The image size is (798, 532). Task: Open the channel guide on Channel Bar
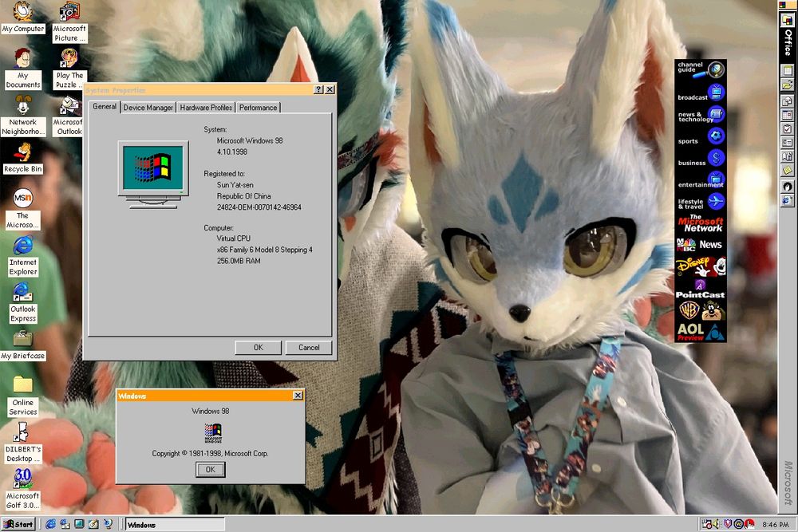(701, 69)
